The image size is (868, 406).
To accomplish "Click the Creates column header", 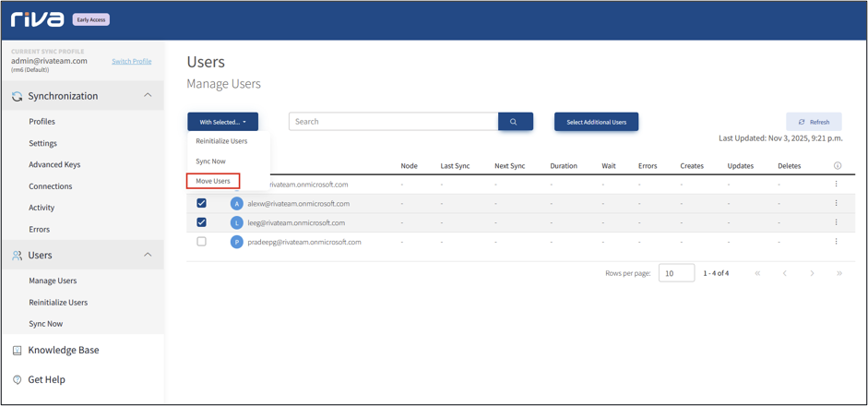I will point(692,166).
